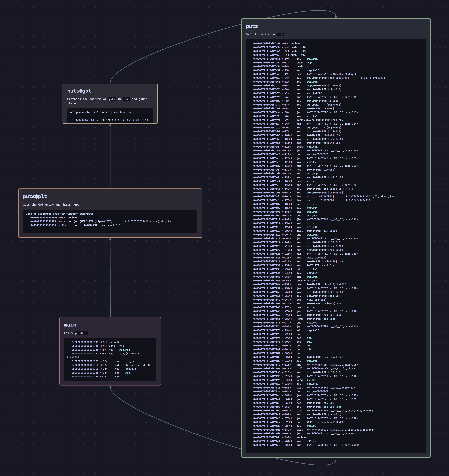The width and height of the screenshot is (449, 476).
Task: Click the 'Definition inside' description text
Action: [x=260, y=35]
